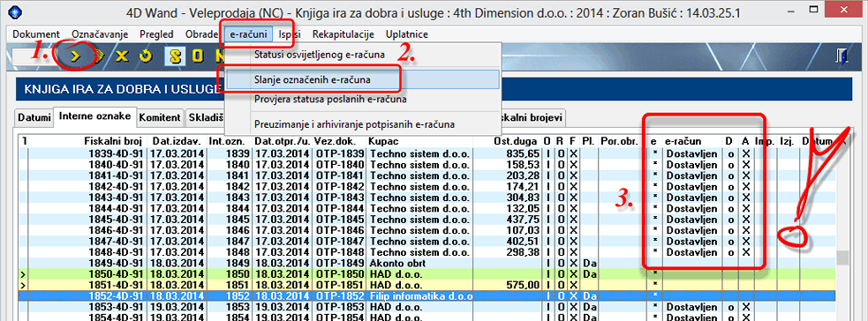This screenshot has height=321, width=868.
Task: Click the yellow single-arrow mark record icon
Action: (76, 56)
